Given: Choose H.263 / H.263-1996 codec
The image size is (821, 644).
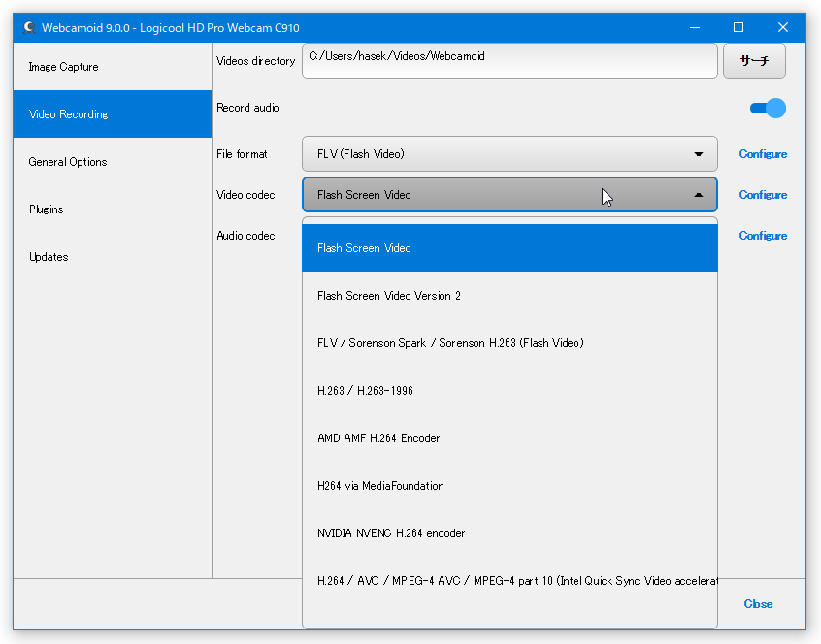Looking at the screenshot, I should click(x=509, y=391).
